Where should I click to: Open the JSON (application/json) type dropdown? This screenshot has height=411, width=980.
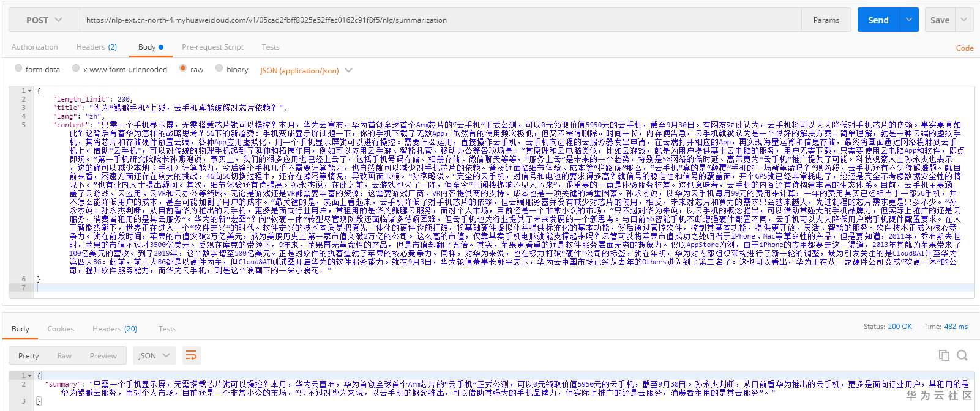click(x=306, y=70)
